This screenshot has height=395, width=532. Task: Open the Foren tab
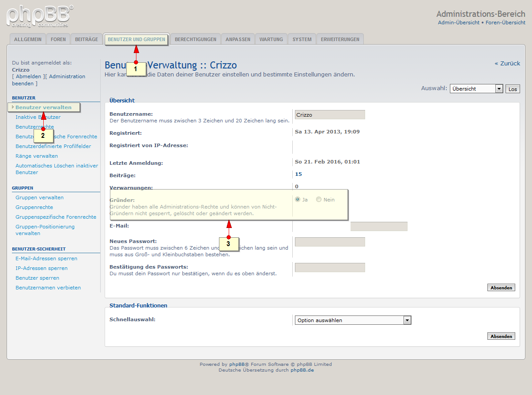tap(58, 39)
